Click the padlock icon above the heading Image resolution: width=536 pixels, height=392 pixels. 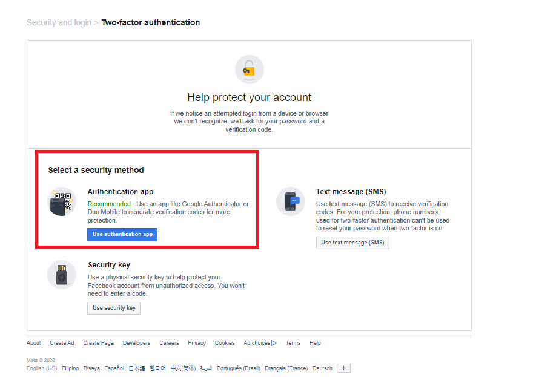pyautogui.click(x=249, y=70)
